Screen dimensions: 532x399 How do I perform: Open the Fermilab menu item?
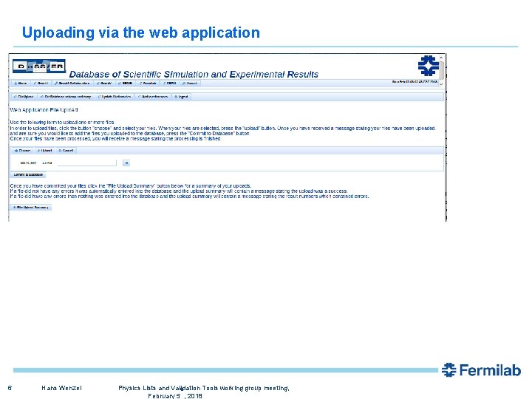click(148, 83)
